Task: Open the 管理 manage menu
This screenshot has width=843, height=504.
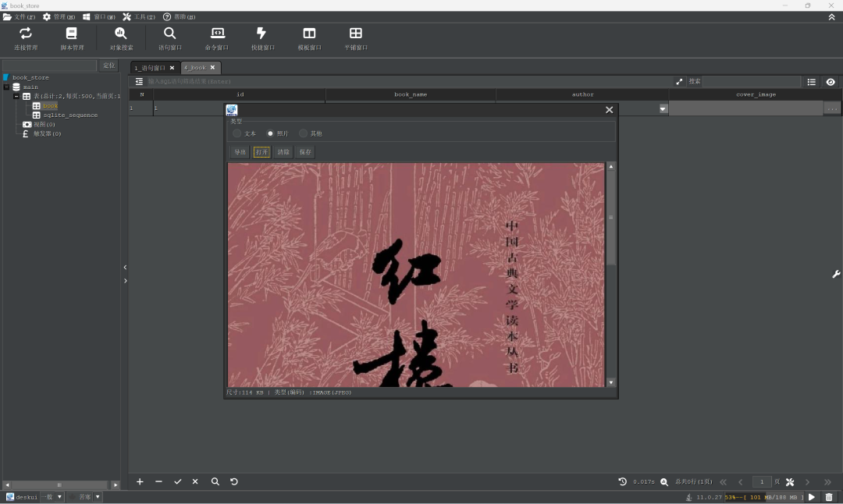Action: 59,17
